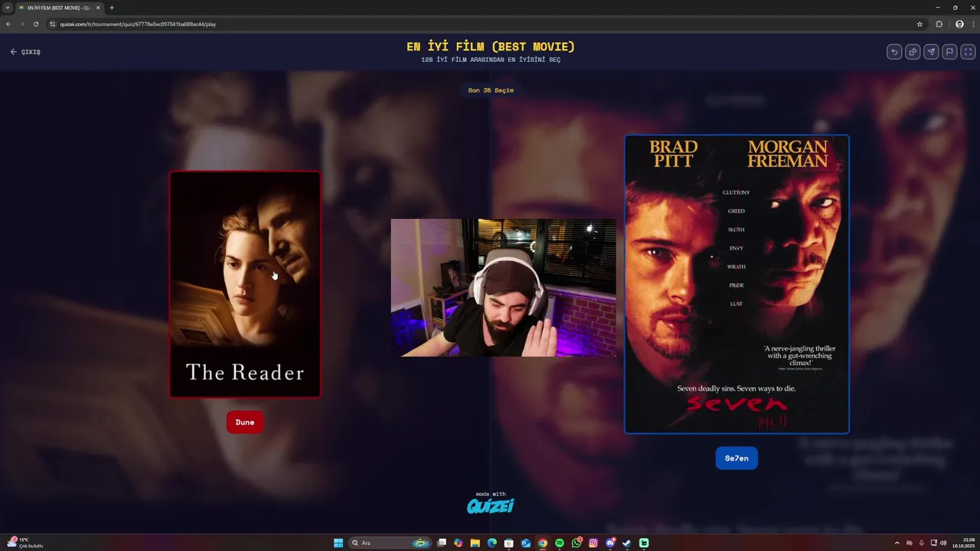Open a new browser tab

tap(112, 8)
